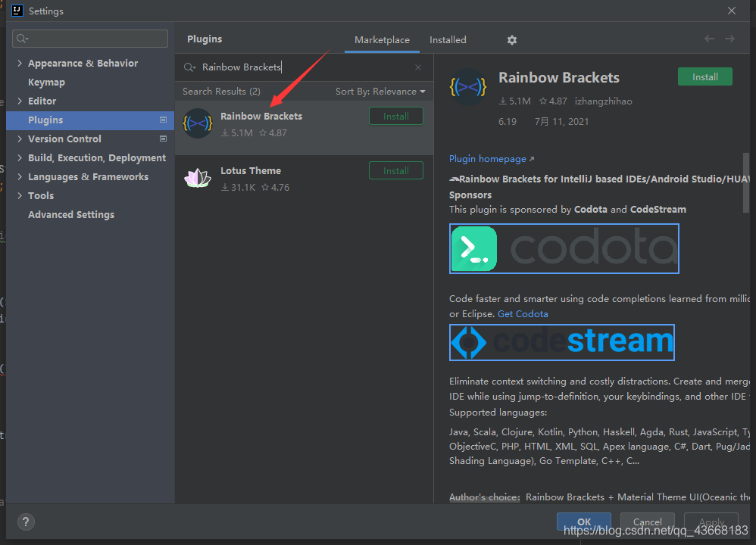
Task: Expand the Version Control section
Action: click(x=20, y=139)
